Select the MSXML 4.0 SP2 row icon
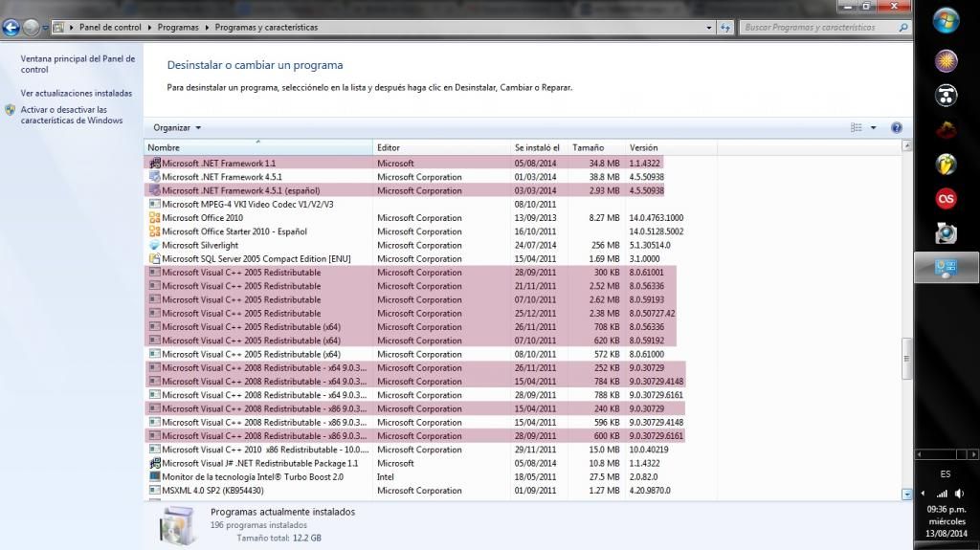 154,491
